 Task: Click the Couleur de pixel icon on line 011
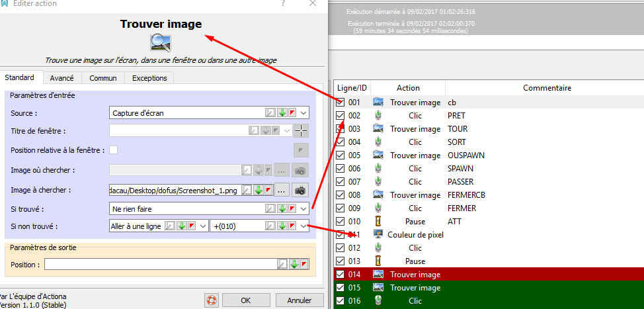(x=378, y=235)
